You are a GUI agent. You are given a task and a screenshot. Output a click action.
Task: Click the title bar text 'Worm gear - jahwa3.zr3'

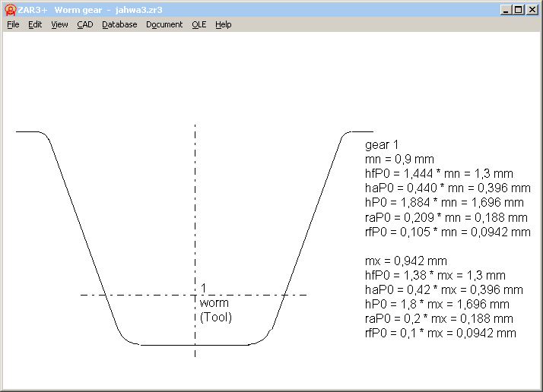click(108, 10)
